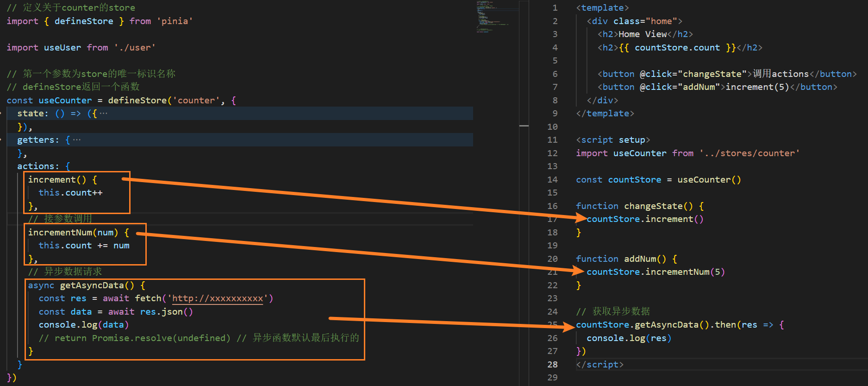Click the opening <script setup> tag
This screenshot has height=386, width=868.
tap(613, 140)
